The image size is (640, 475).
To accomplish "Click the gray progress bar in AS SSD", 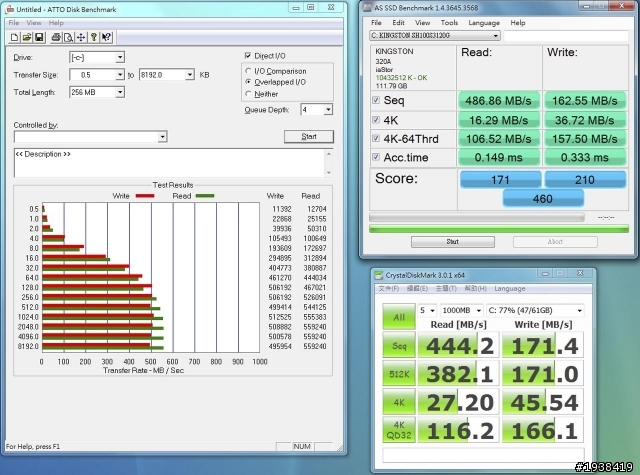I will pos(477,217).
